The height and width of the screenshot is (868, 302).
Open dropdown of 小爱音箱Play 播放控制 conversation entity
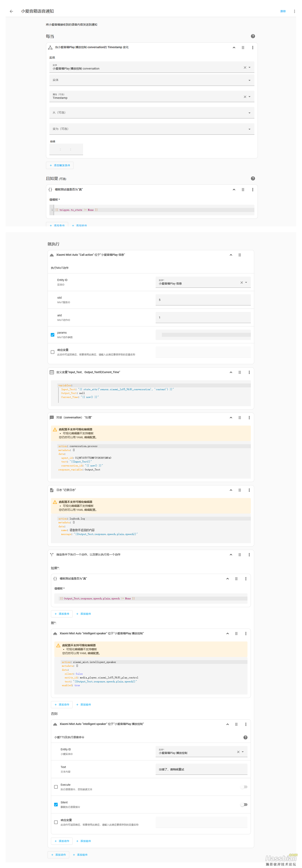point(249,67)
